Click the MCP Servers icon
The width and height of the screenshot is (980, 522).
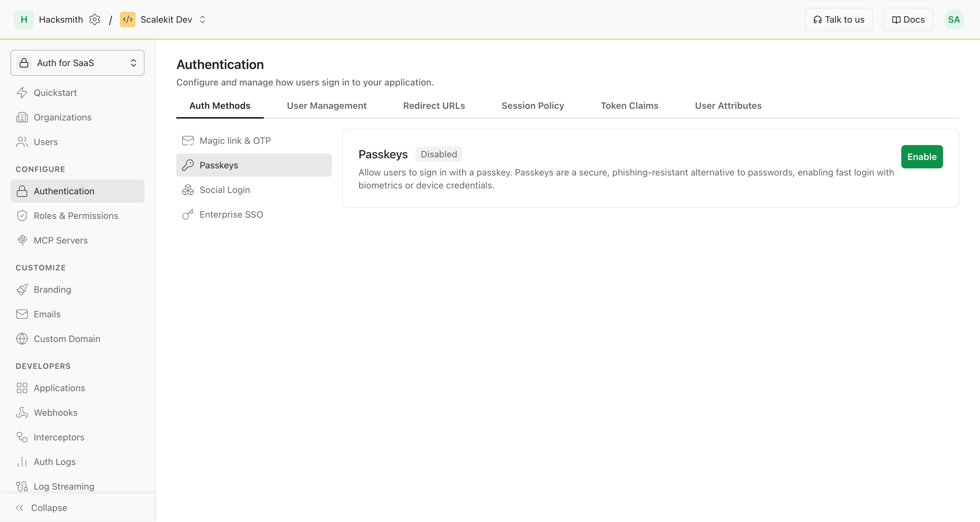pyautogui.click(x=22, y=240)
